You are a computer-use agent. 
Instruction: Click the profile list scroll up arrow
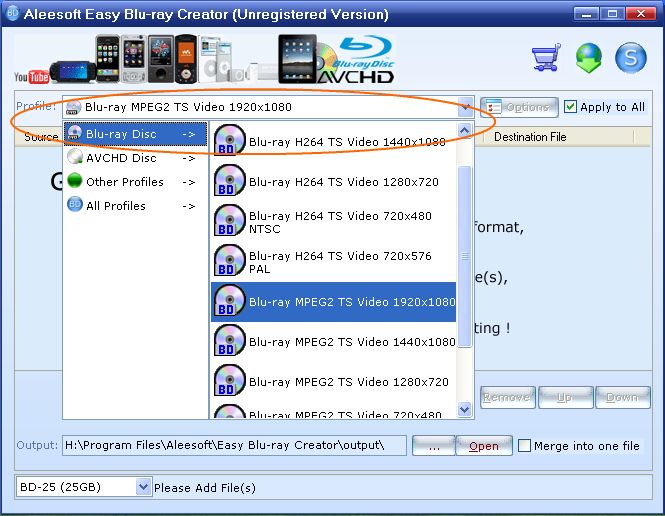pyautogui.click(x=465, y=131)
